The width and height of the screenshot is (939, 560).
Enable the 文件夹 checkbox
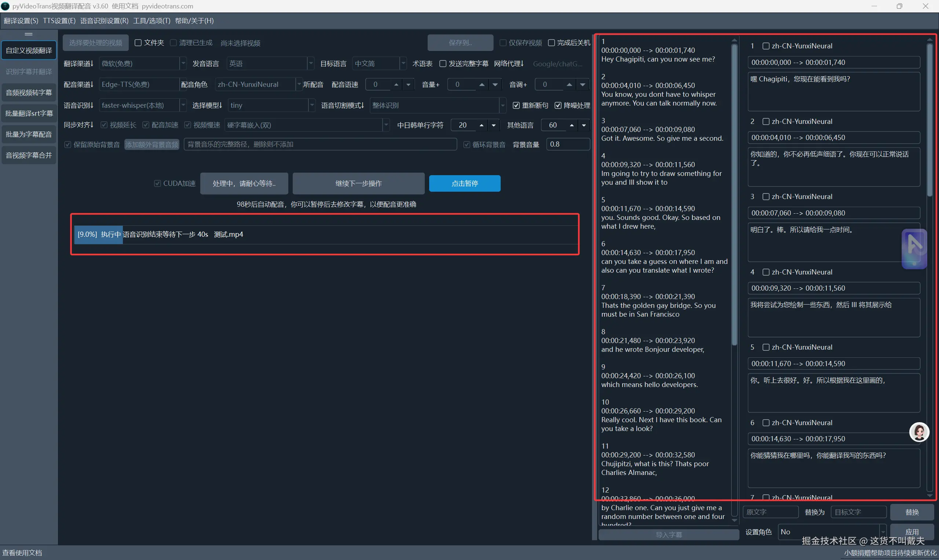pos(138,43)
